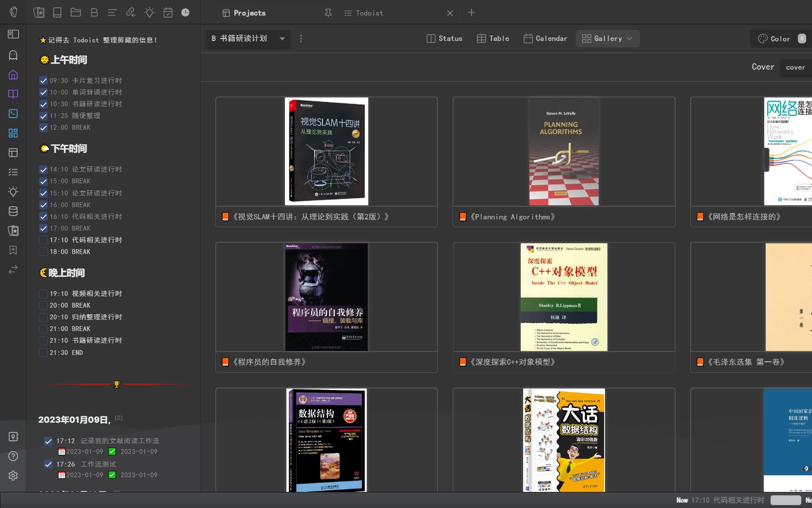The width and height of the screenshot is (812, 508).
Task: Open the folder icon in top toolbar
Action: click(x=76, y=13)
